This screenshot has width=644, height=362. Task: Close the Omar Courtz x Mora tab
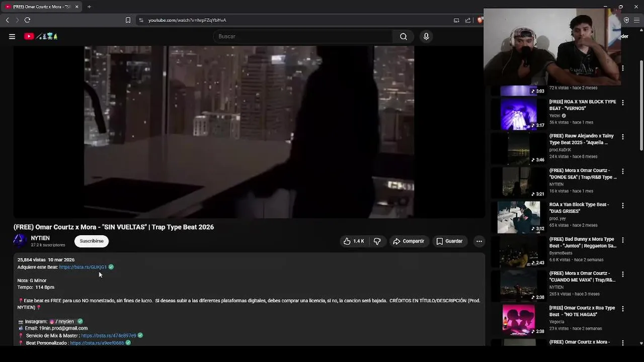(x=77, y=7)
